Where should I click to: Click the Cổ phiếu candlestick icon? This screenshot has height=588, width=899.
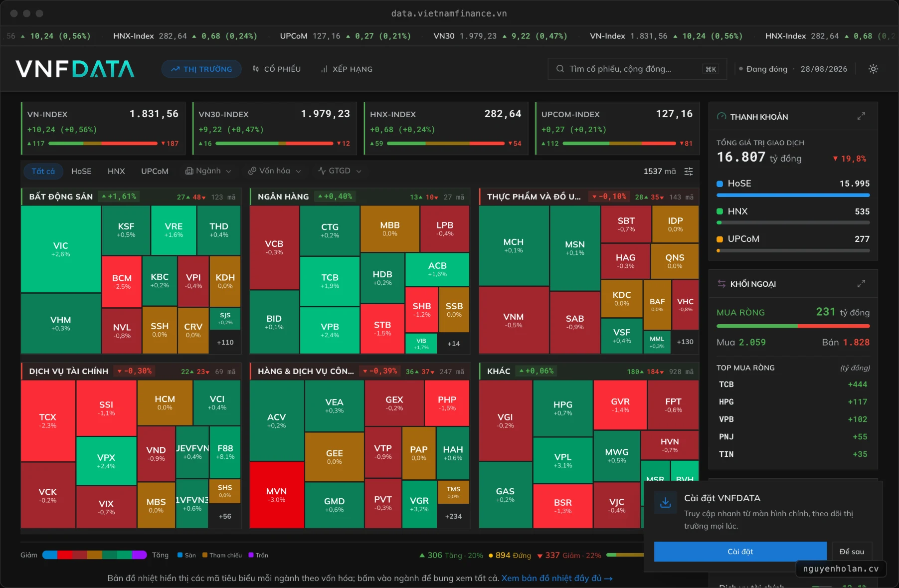click(256, 69)
